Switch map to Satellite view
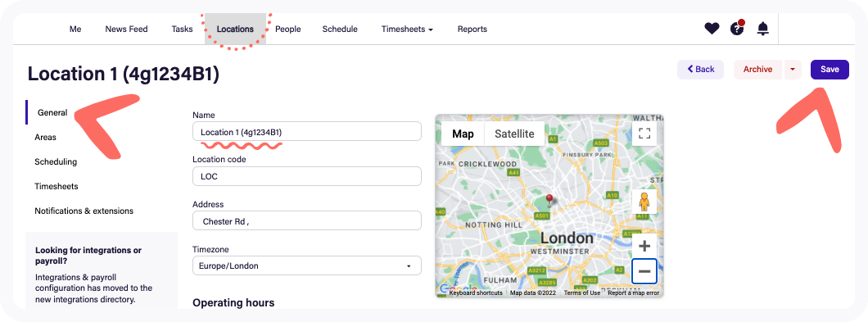This screenshot has width=868, height=322. coord(514,134)
